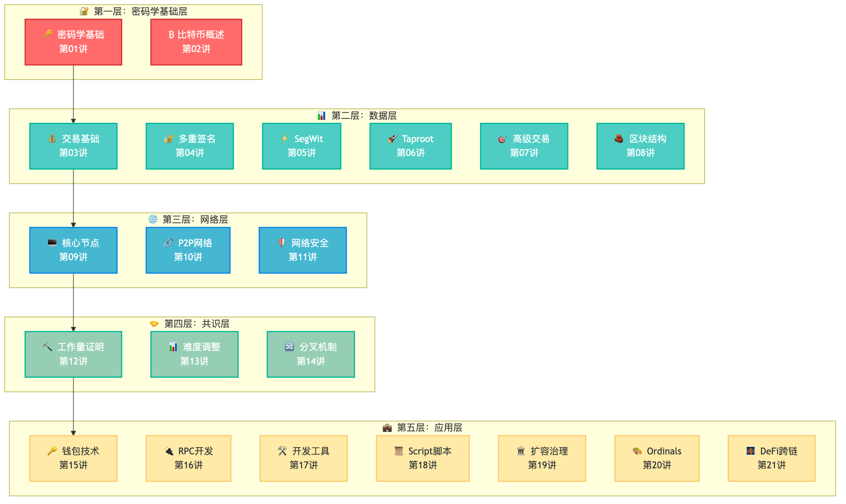The width and height of the screenshot is (846, 504).
Task: Click the chain link icon beside P2P网络
Action: click(x=169, y=243)
